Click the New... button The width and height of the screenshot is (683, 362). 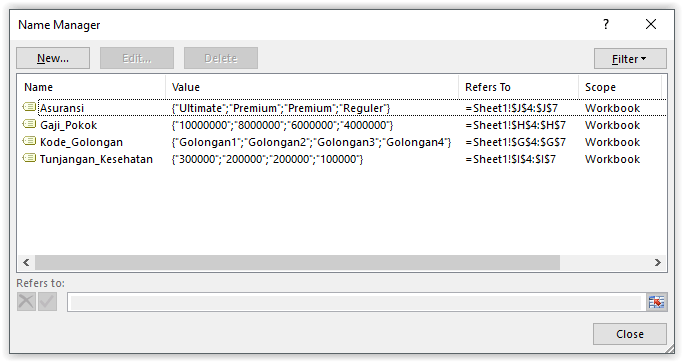(53, 58)
